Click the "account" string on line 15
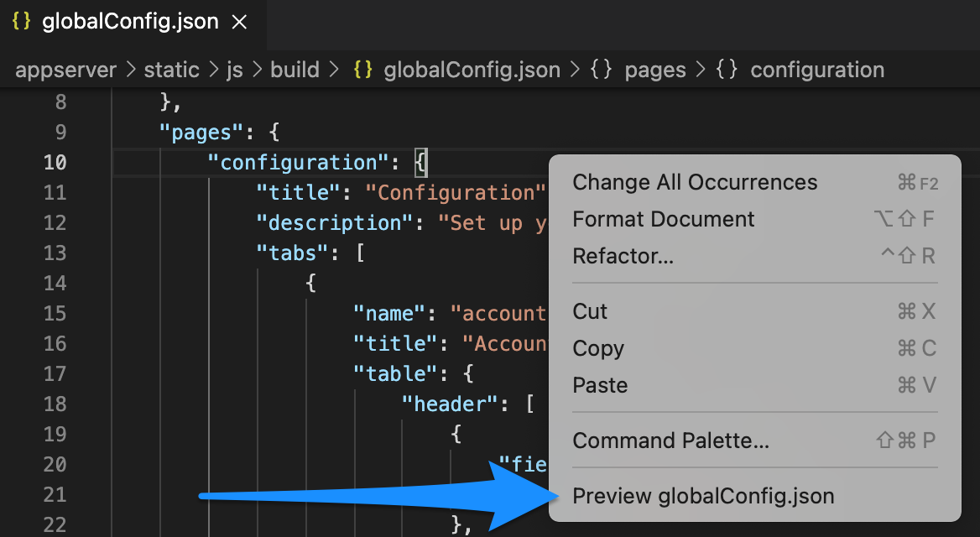This screenshot has width=980, height=537. point(498,313)
